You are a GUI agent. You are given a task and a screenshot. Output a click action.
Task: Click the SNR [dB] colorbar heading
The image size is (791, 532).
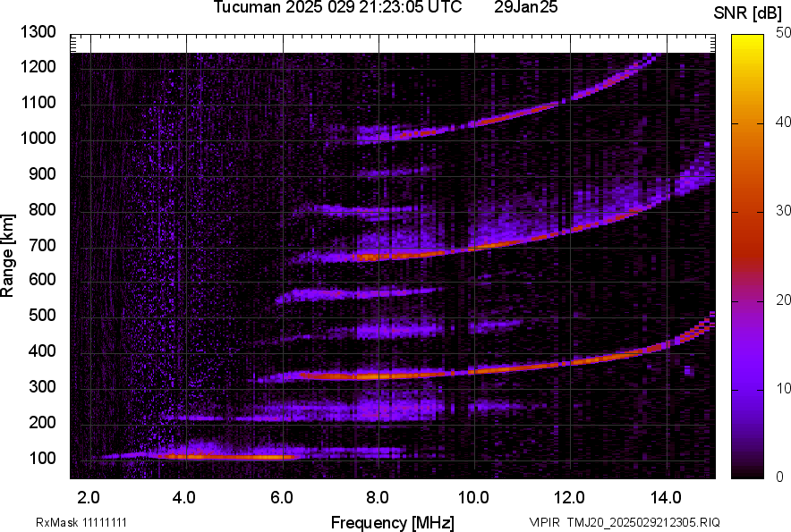(749, 13)
